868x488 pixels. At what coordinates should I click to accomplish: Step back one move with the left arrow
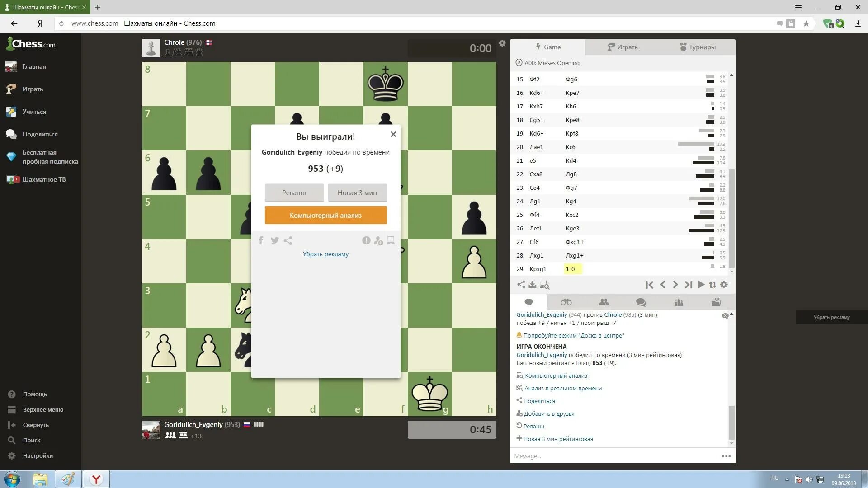coord(663,285)
